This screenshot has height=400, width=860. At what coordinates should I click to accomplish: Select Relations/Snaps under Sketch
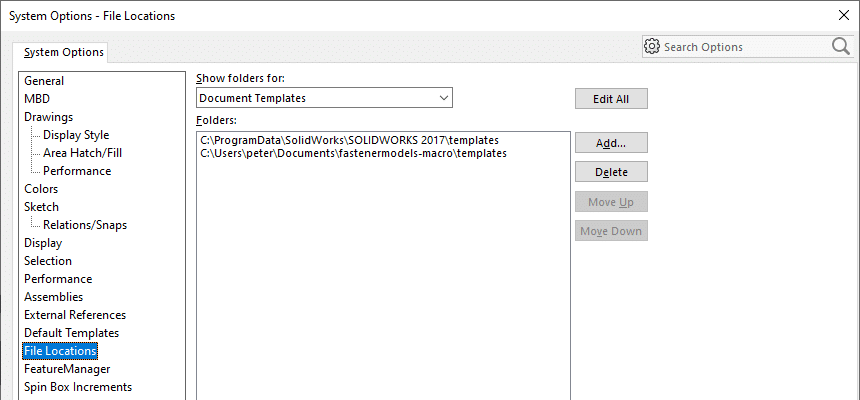pyautogui.click(x=84, y=225)
